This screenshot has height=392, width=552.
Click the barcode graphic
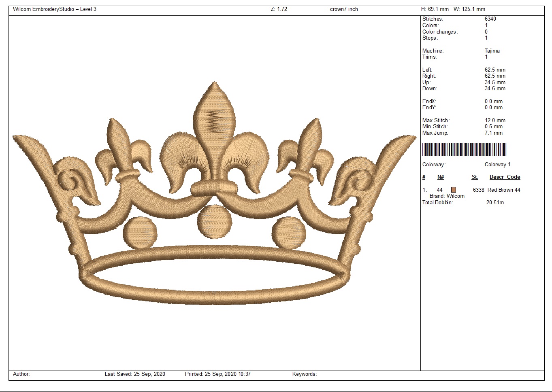coord(464,149)
